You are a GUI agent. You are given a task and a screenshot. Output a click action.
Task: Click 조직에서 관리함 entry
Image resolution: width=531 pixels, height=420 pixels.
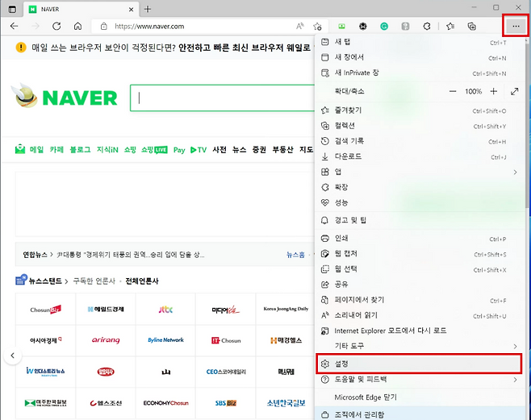click(420, 414)
